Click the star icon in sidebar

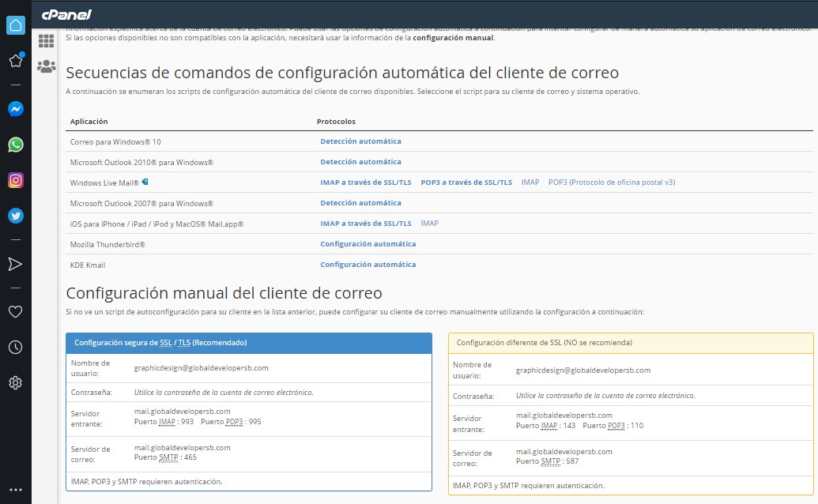point(15,61)
